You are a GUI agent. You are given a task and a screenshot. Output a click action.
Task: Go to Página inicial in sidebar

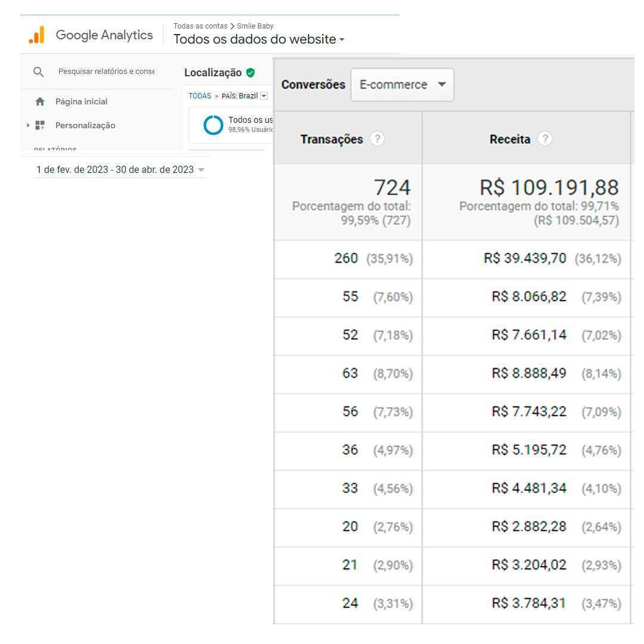81,102
